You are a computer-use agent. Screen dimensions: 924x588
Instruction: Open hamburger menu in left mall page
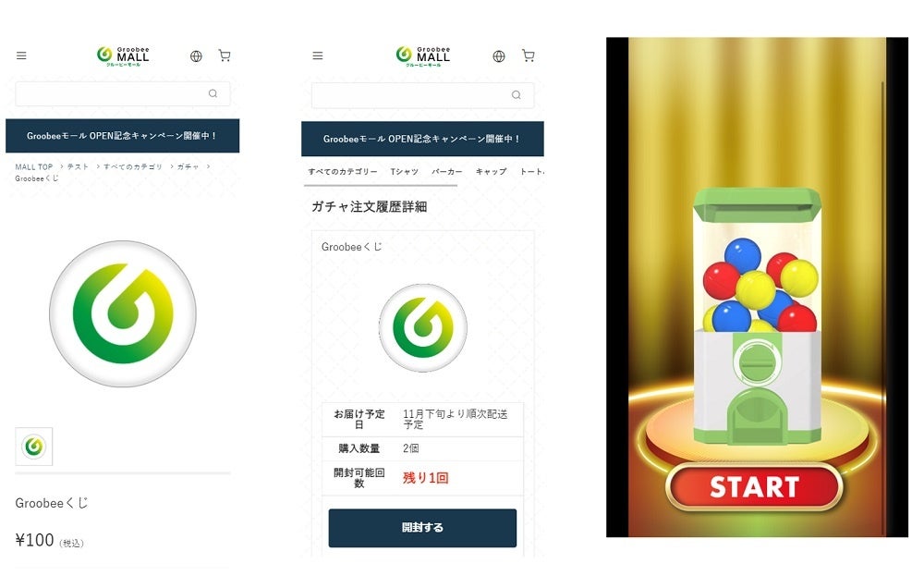[21, 56]
